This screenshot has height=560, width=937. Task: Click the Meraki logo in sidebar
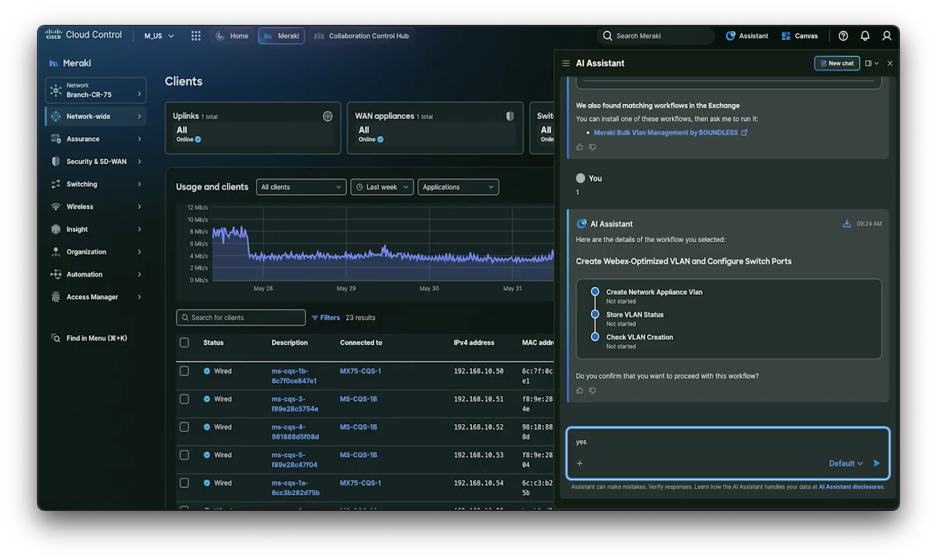[54, 63]
